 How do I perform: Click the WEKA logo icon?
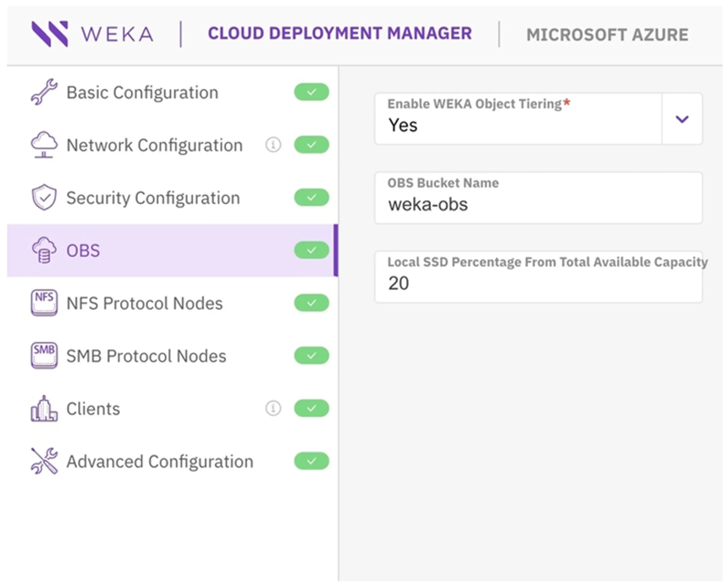[x=50, y=34]
